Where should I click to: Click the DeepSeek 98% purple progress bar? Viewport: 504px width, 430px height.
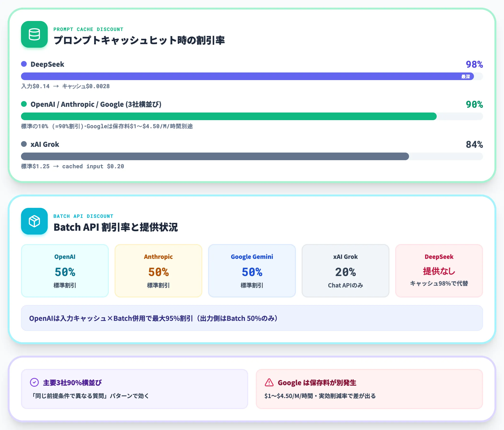coord(247,76)
